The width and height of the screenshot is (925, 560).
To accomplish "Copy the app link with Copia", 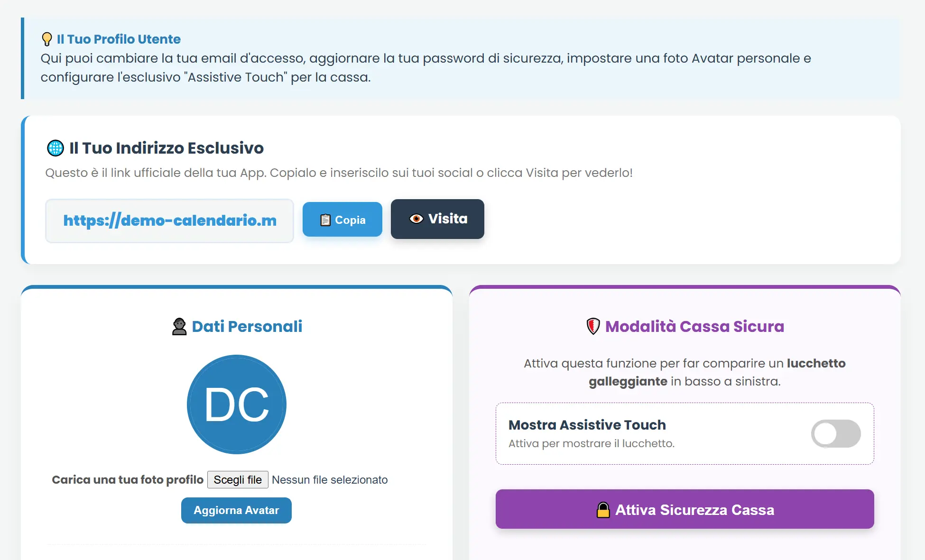I will coord(342,220).
